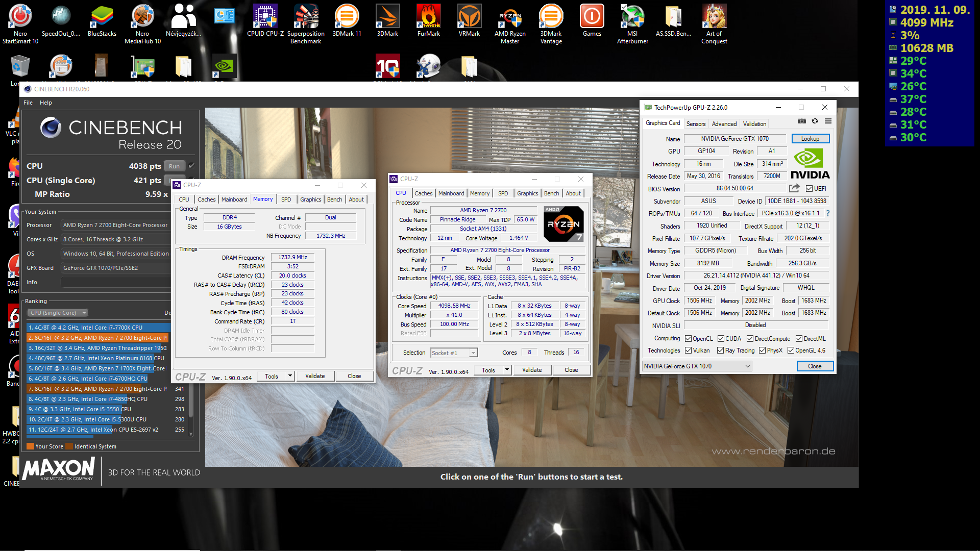This screenshot has height=551, width=980.
Task: Toggle CUDA checkbox in GPU-Z
Action: pyautogui.click(x=721, y=339)
